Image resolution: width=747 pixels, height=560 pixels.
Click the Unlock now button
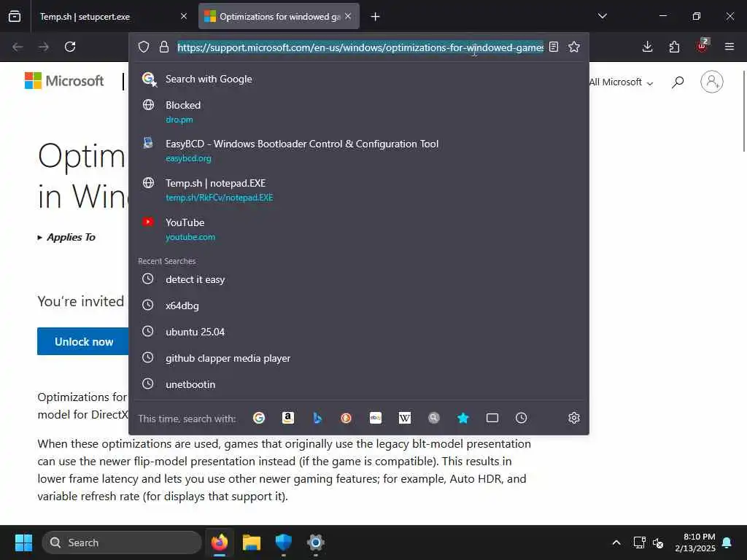coord(83,341)
